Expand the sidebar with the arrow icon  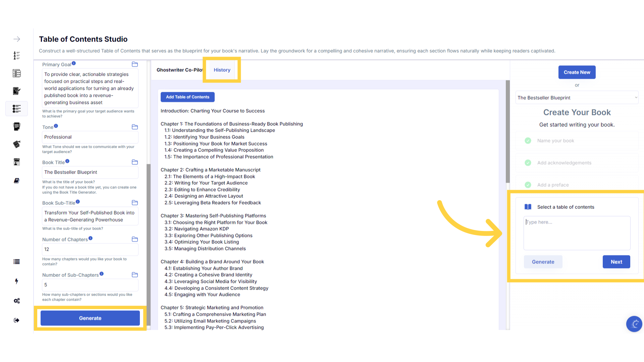point(17,39)
